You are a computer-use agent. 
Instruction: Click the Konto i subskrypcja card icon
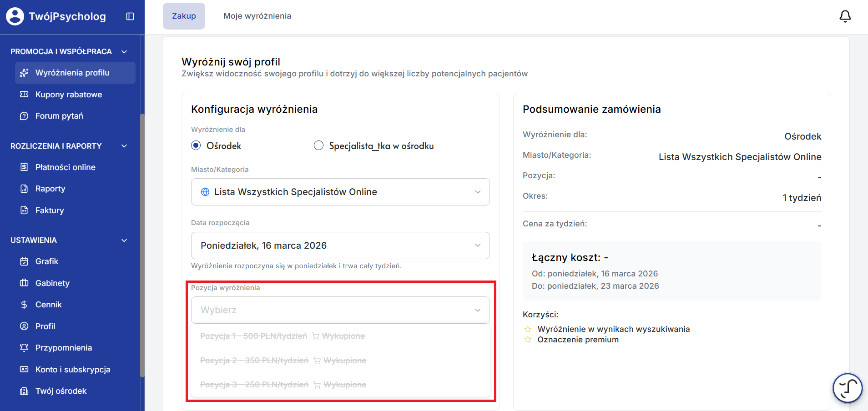24,370
